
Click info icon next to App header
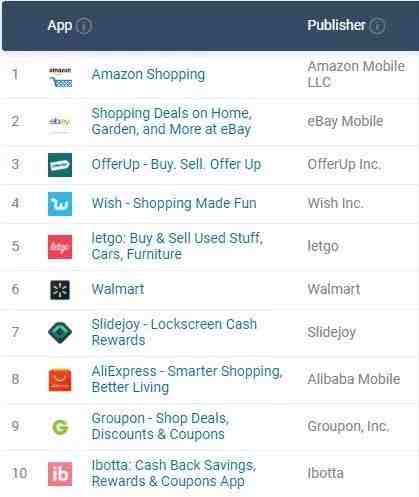[84, 26]
